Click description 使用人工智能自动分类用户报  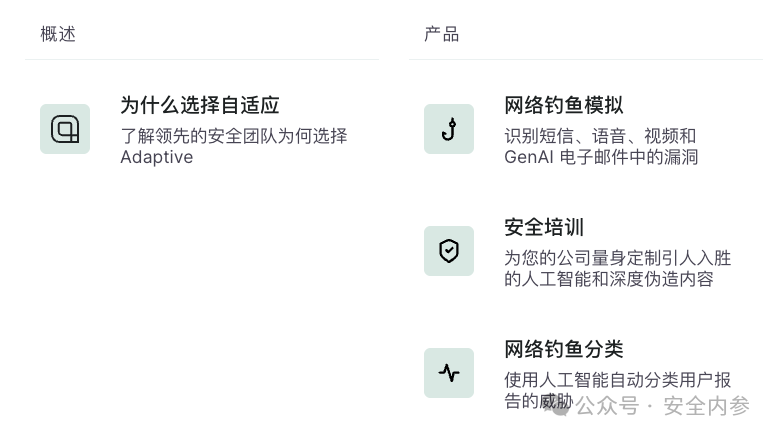click(618, 380)
